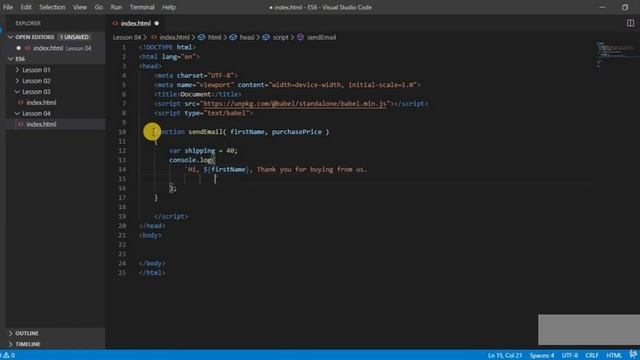Click the script element breadcrumb
Image resolution: width=640 pixels, height=360 pixels.
pyautogui.click(x=280, y=37)
